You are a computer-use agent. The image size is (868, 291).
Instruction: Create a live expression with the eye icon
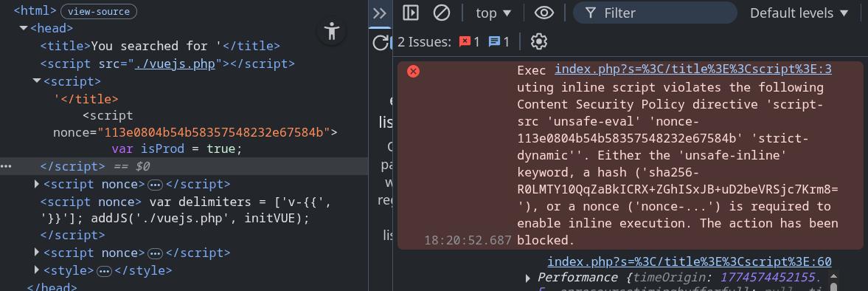click(x=544, y=13)
